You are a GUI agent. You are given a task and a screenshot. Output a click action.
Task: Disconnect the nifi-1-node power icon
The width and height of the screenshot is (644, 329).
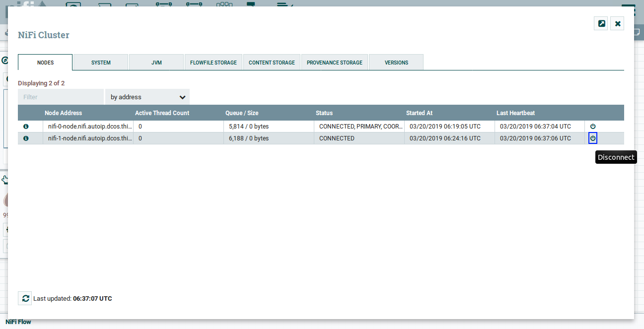pyautogui.click(x=593, y=138)
